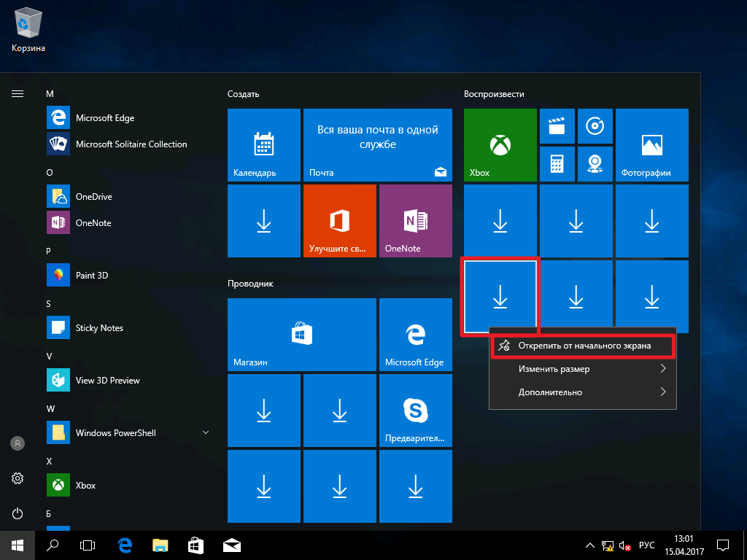Open the Фотографии tile
Screen dimensions: 747x560
pos(651,145)
